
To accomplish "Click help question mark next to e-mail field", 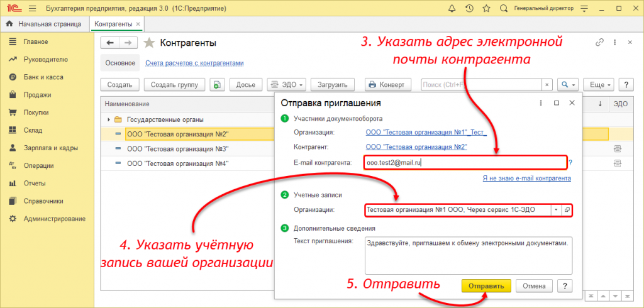I will pyautogui.click(x=571, y=163).
